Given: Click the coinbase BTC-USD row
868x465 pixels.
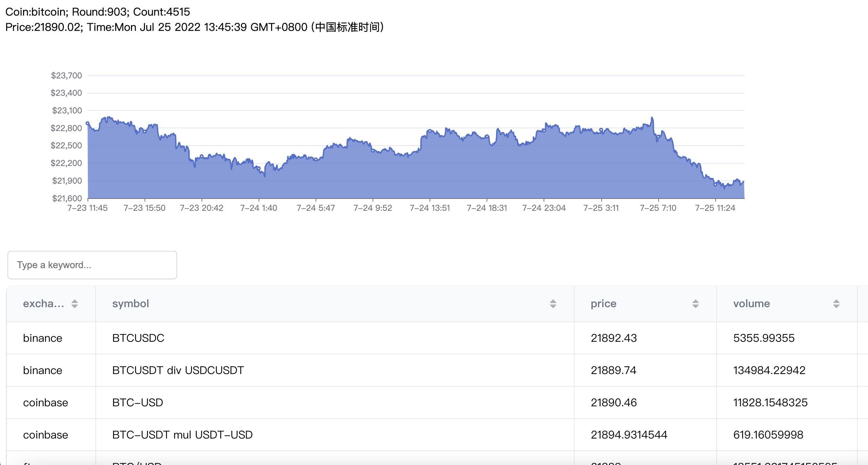Looking at the screenshot, I should coord(137,403).
